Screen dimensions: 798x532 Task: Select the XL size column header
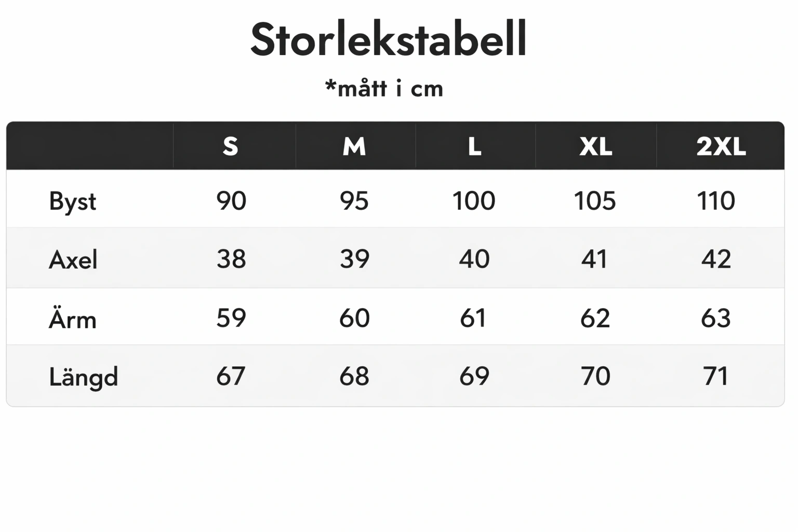(x=595, y=147)
